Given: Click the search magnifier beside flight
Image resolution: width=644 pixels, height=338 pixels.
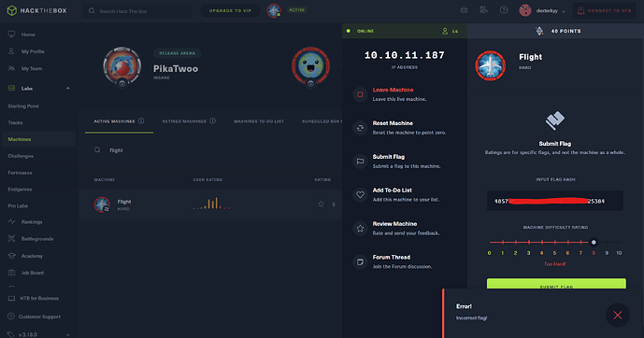Looking at the screenshot, I should click(x=97, y=150).
